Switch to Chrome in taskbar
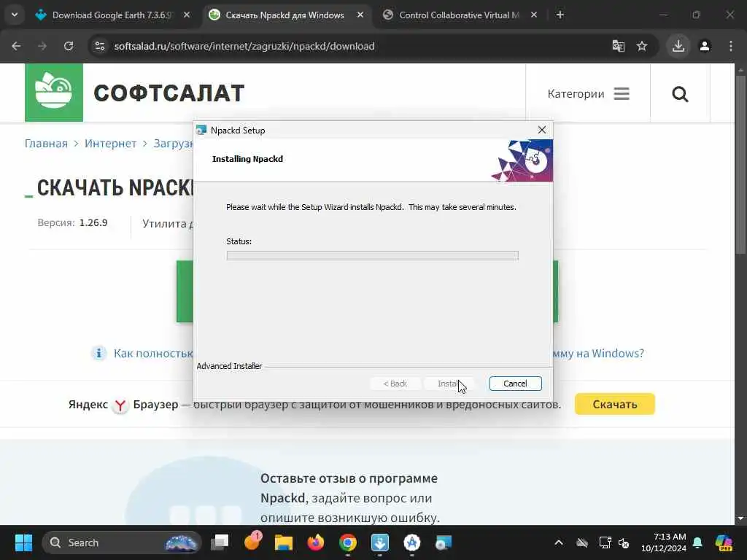This screenshot has height=560, width=747. (348, 542)
